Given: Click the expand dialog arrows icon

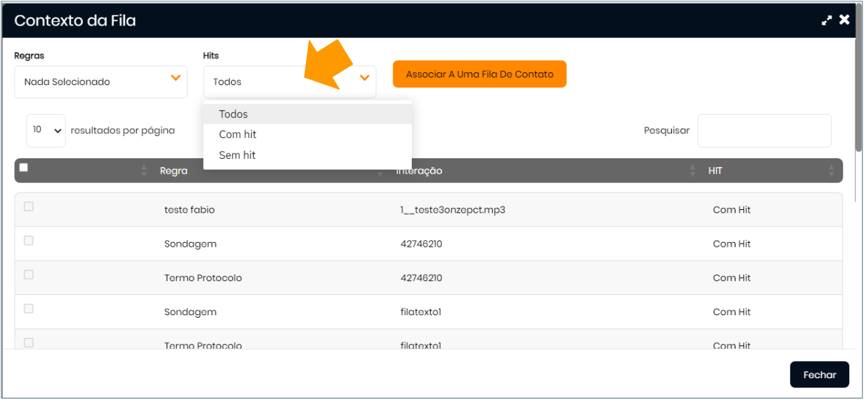Looking at the screenshot, I should tap(827, 21).
